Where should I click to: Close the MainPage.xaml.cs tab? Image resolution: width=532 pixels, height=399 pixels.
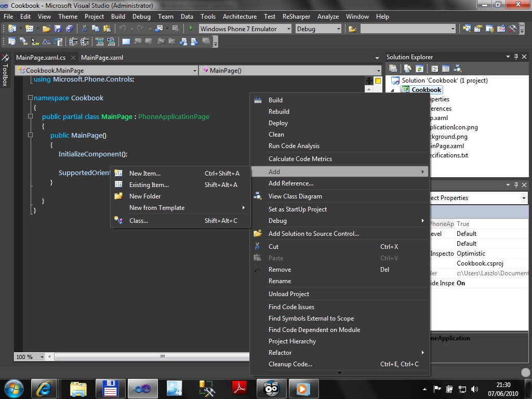[73, 58]
